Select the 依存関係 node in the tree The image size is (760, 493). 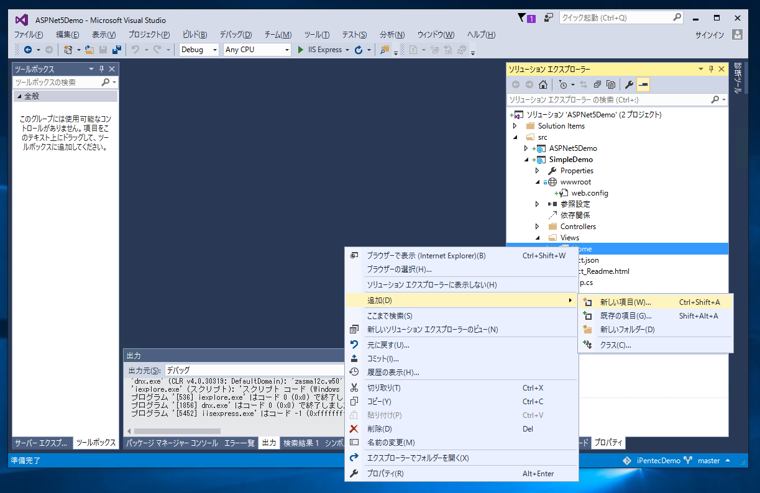(575, 215)
